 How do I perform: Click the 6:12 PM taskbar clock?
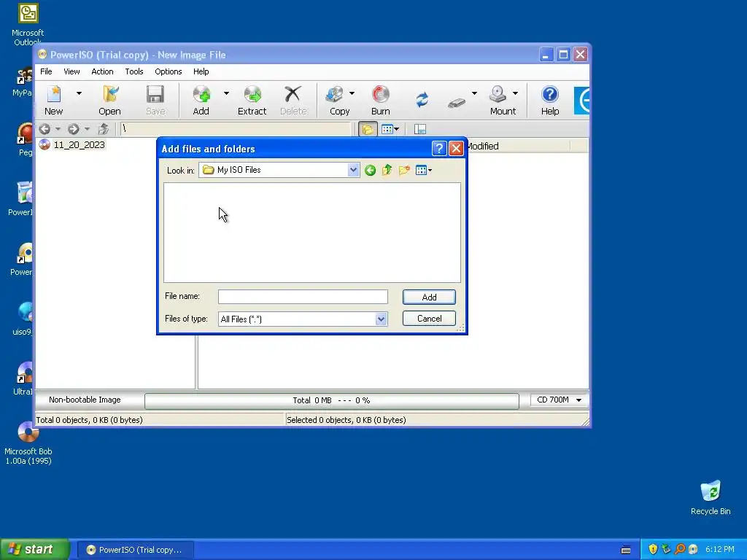(720, 550)
